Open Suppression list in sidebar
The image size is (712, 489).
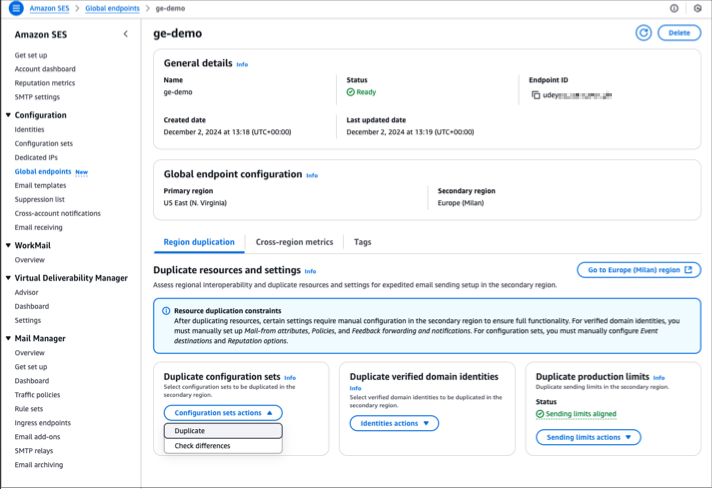(40, 199)
